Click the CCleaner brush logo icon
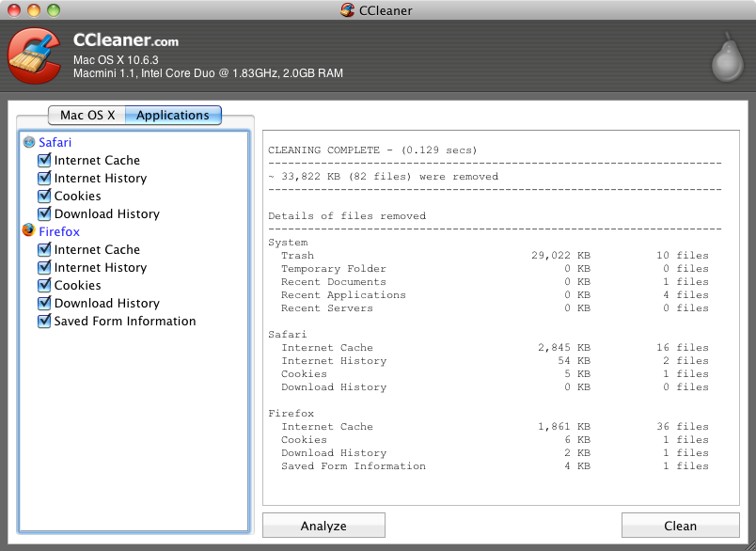This screenshot has width=756, height=551. pyautogui.click(x=36, y=56)
